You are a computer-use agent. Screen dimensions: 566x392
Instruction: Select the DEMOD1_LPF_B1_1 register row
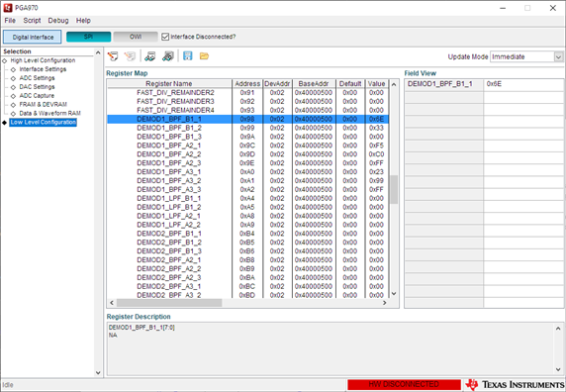click(x=247, y=198)
